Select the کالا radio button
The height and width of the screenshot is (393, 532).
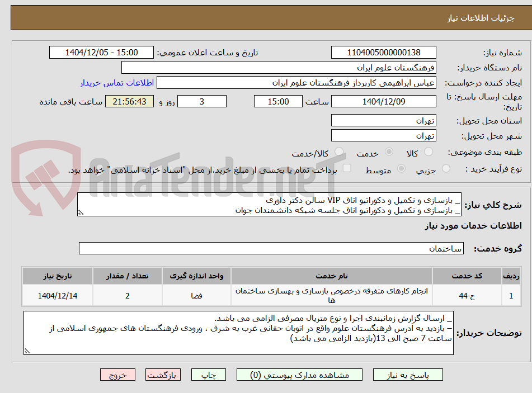429,151
